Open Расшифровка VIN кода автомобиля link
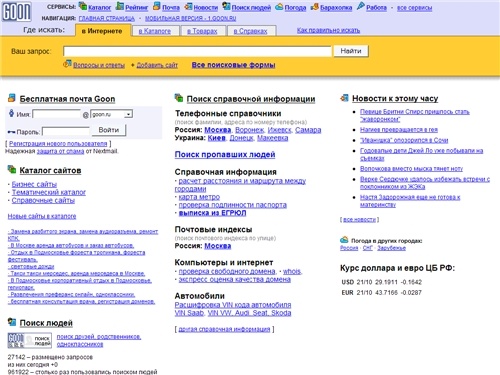This screenshot has width=500, height=375. (233, 305)
